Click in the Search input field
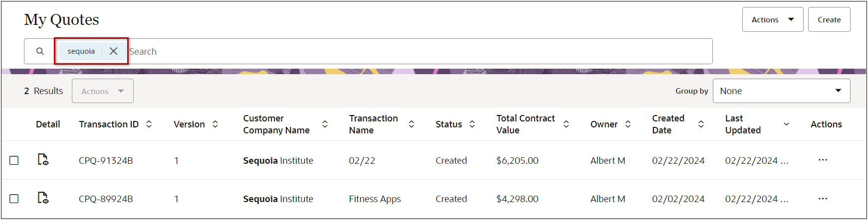The image size is (868, 220). (x=399, y=51)
